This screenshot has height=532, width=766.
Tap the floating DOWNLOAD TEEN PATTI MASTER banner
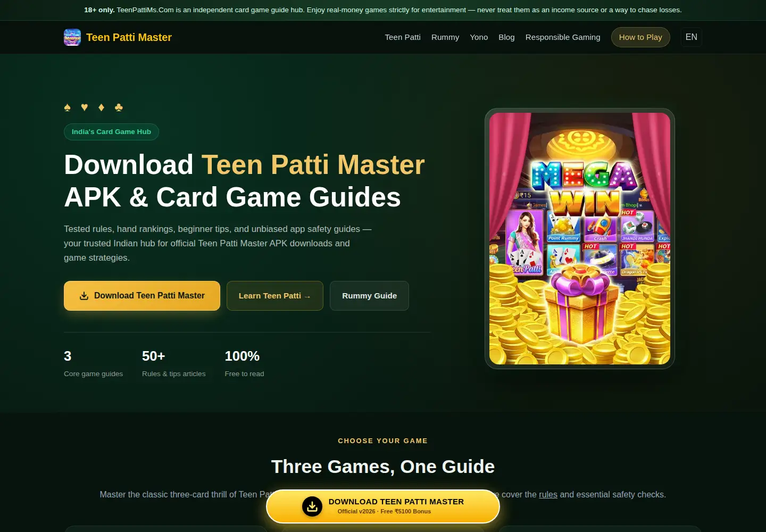[x=383, y=506]
